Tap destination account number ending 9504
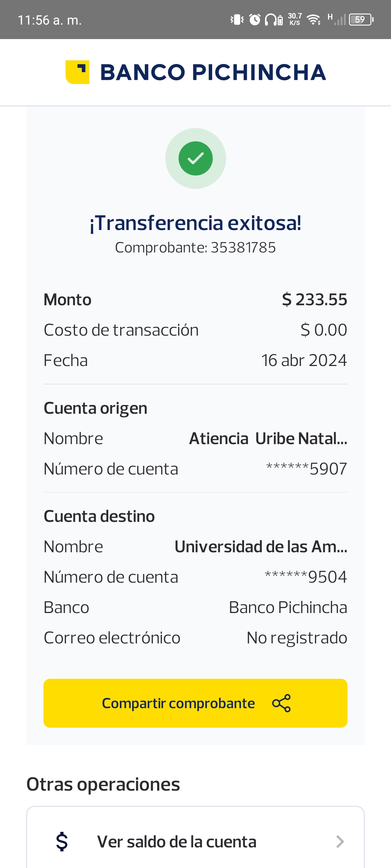The width and height of the screenshot is (391, 868). [x=306, y=577]
